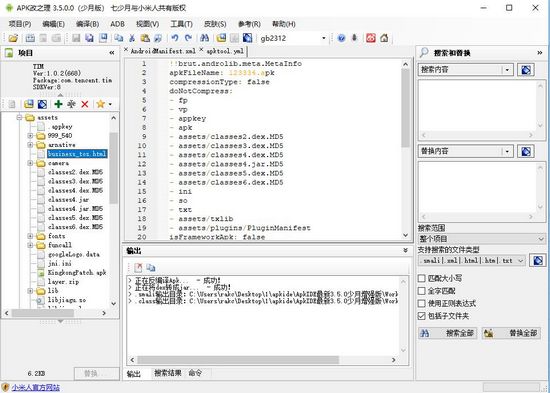Open the 编译(B) menu
The height and width of the screenshot is (393, 550).
87,24
